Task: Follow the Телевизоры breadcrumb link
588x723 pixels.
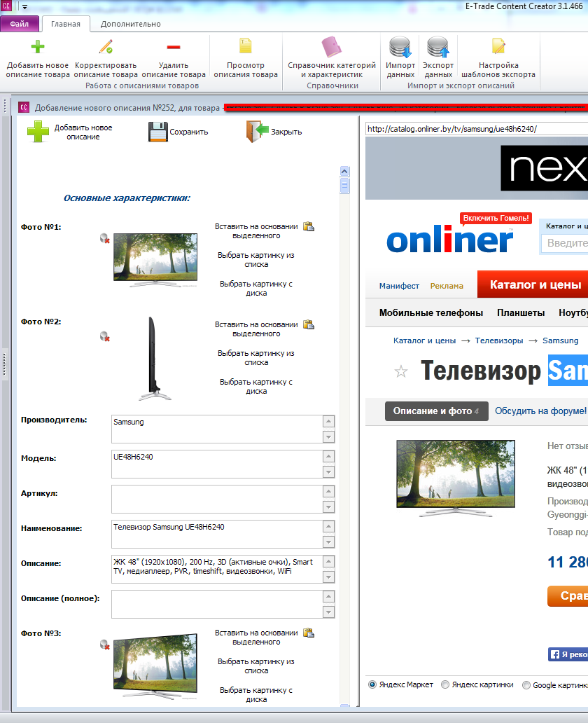Action: 499,340
